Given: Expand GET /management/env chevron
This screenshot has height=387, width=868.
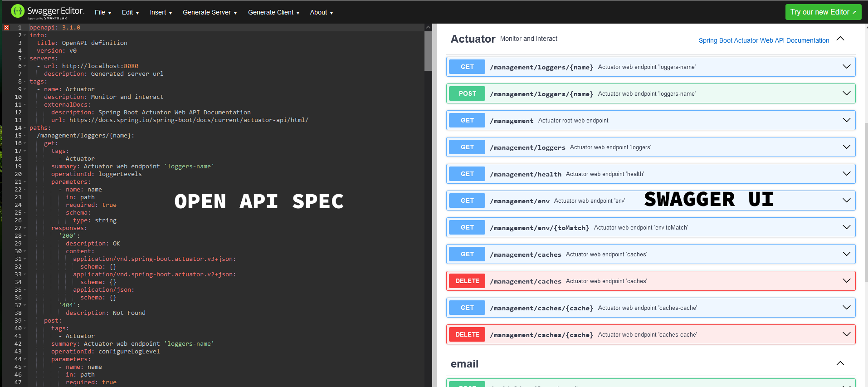Looking at the screenshot, I should pyautogui.click(x=846, y=201).
